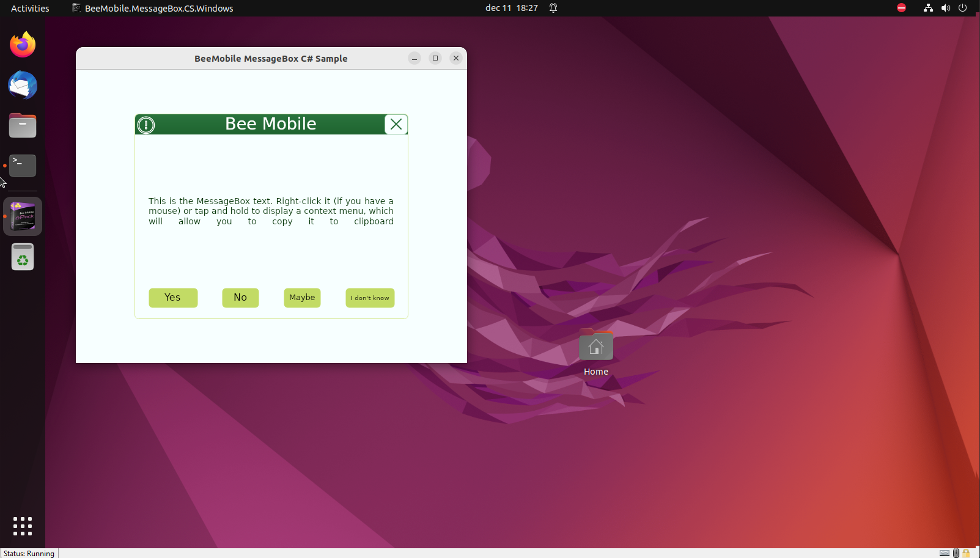
Task: Open the Terminal from the dock
Action: 23,166
